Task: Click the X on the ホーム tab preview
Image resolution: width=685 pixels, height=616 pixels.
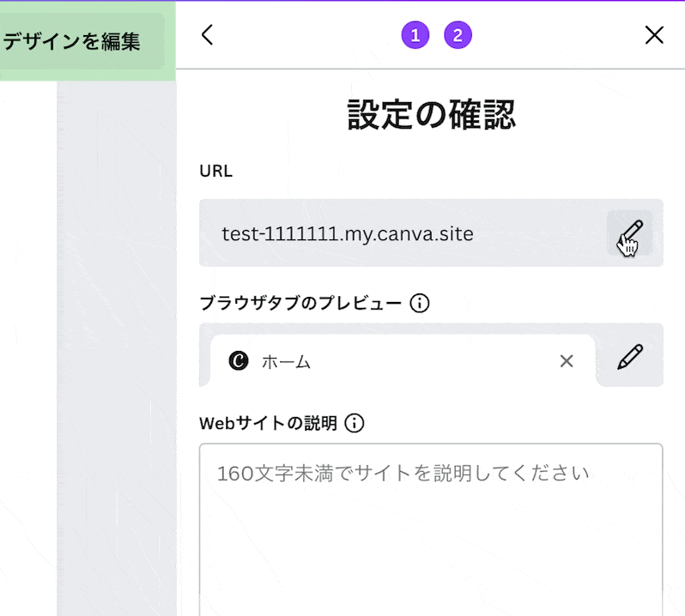Action: pos(567,361)
